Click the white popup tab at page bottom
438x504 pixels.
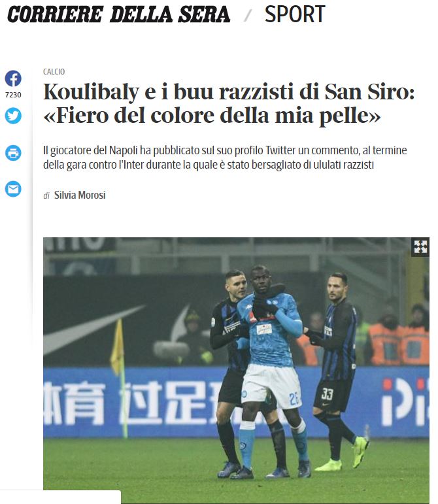[x=60, y=497]
